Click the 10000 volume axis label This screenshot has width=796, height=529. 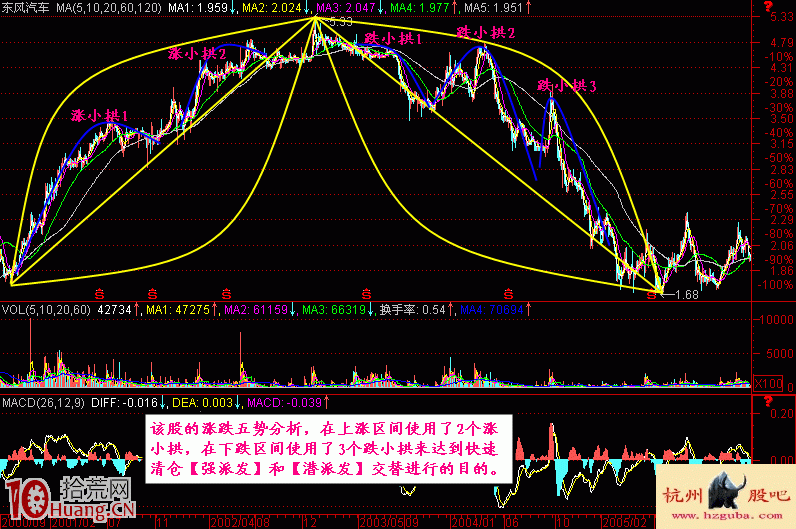[x=777, y=319]
